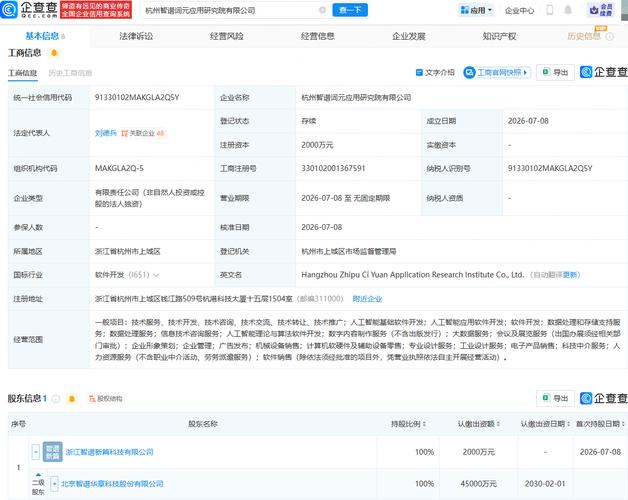Screen dimensions: 628x500
Task: Open the 股权结构 chart link
Action: (x=106, y=399)
